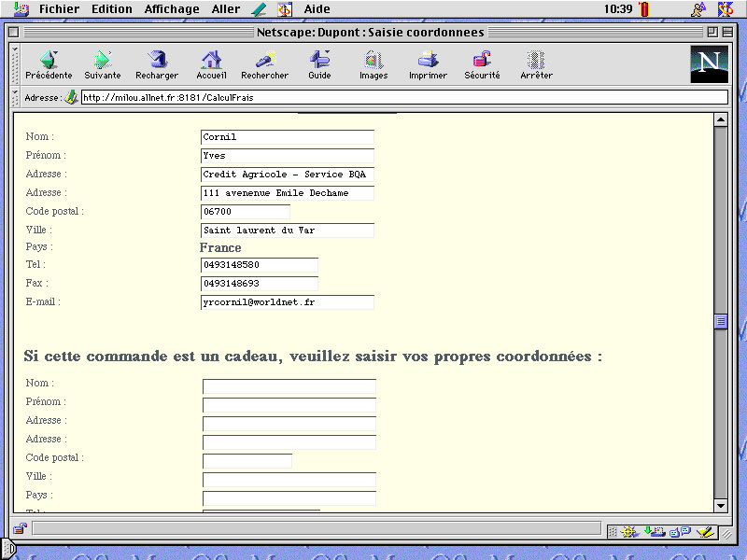Open the Aller menu
The height and width of the screenshot is (560, 747).
point(226,9)
